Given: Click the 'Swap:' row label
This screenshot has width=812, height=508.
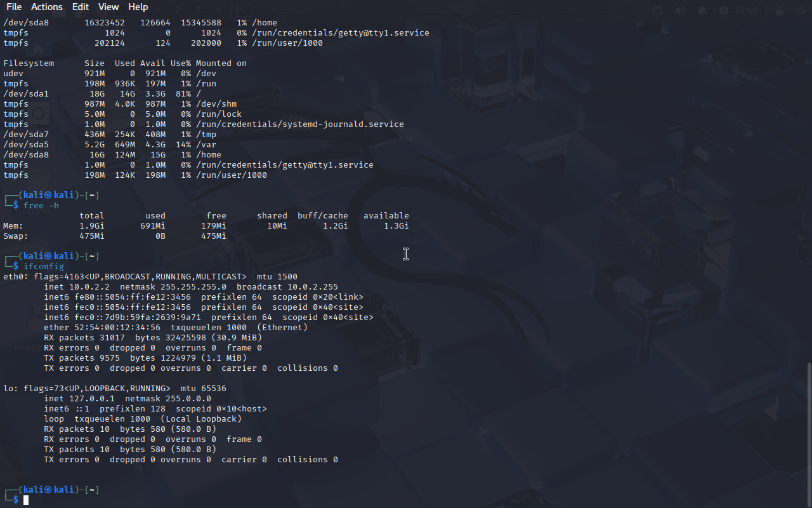Looking at the screenshot, I should (16, 236).
